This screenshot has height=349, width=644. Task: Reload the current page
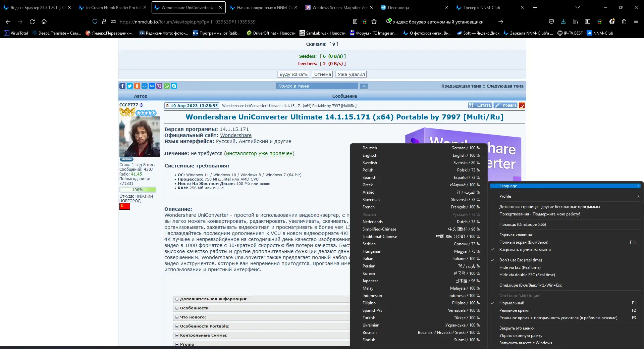click(x=32, y=21)
